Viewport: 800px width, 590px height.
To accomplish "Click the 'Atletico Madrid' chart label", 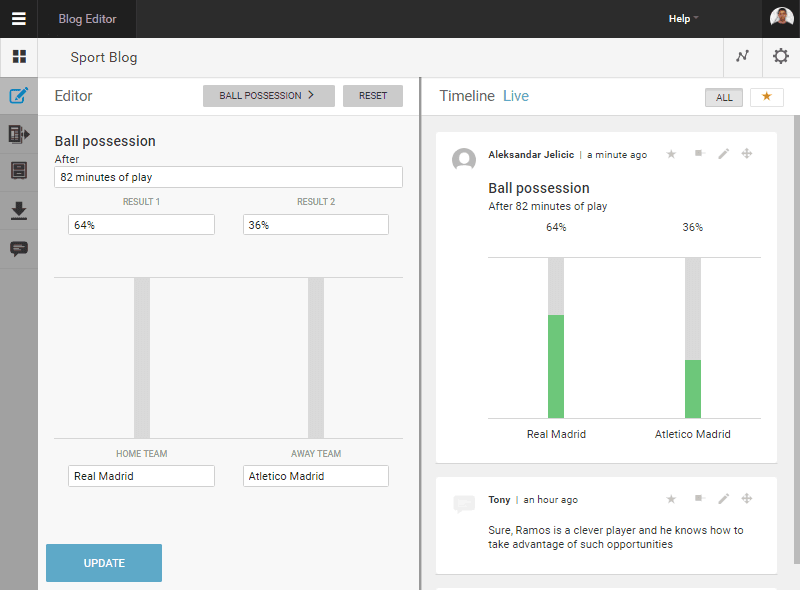I will coord(692,434).
